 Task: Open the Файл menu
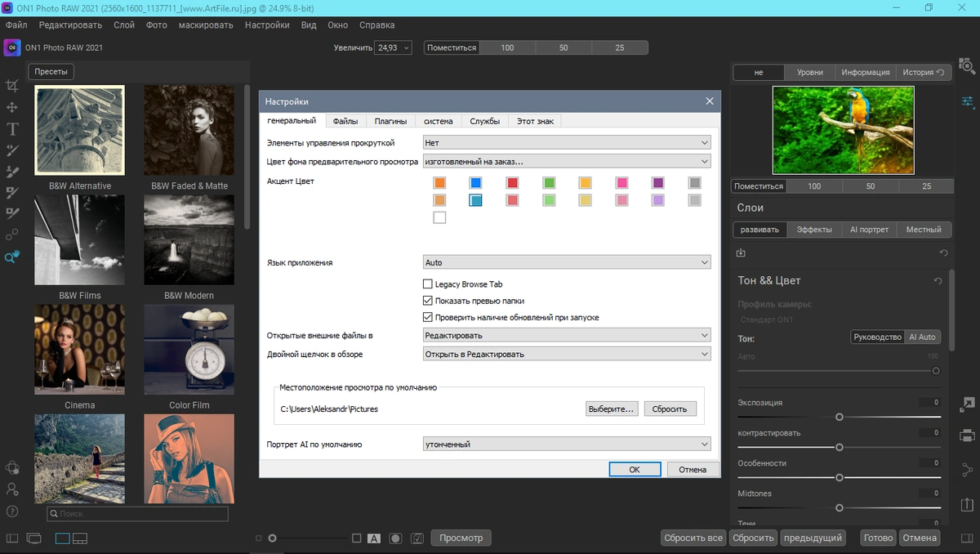16,25
